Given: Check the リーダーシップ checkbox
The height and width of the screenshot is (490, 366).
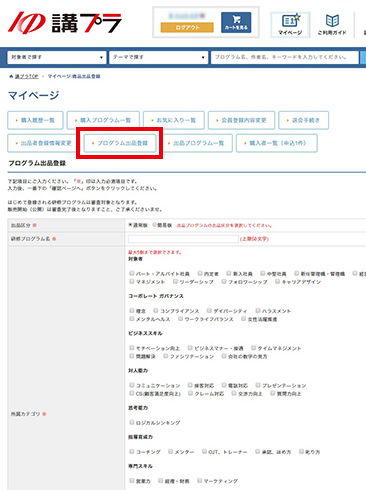Looking at the screenshot, I should click(175, 282).
